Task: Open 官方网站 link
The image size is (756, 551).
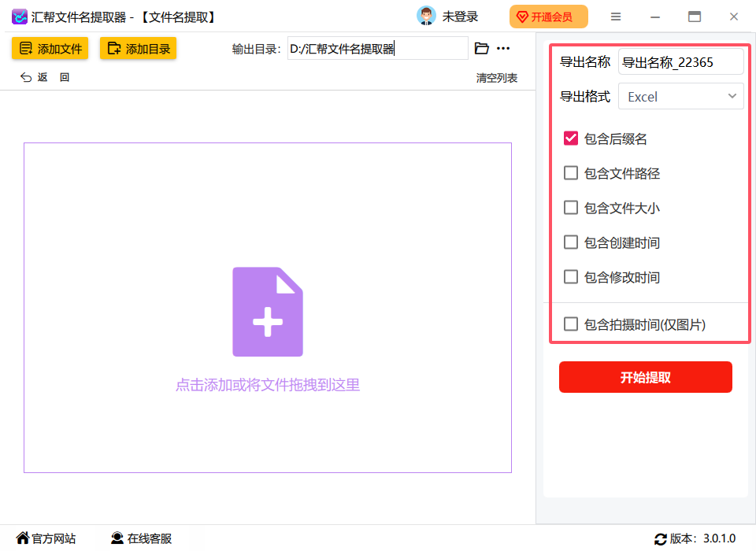Action: tap(46, 538)
